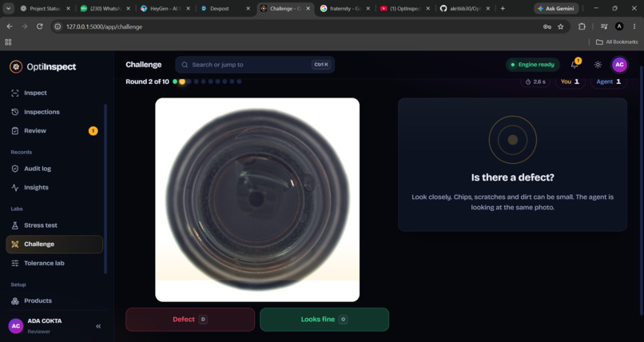Click the Engine ready status pill
This screenshot has width=644, height=342.
click(x=533, y=65)
